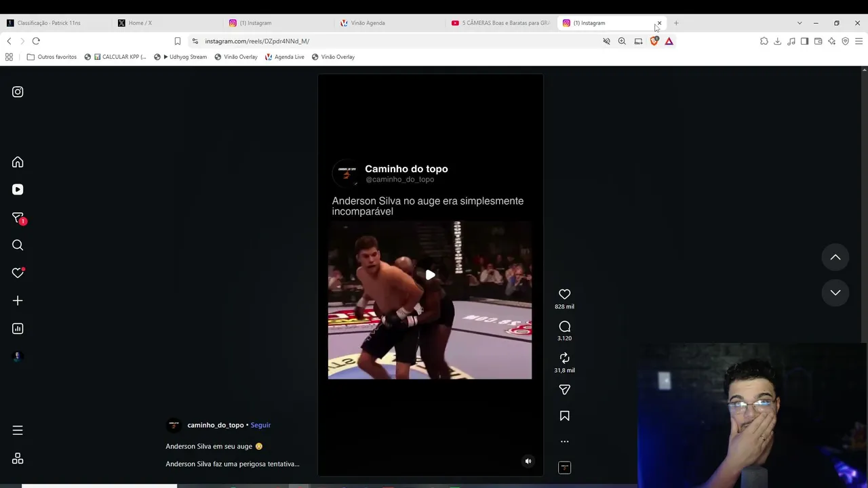The width and height of the screenshot is (868, 488).
Task: Repost the reel
Action: point(564,358)
